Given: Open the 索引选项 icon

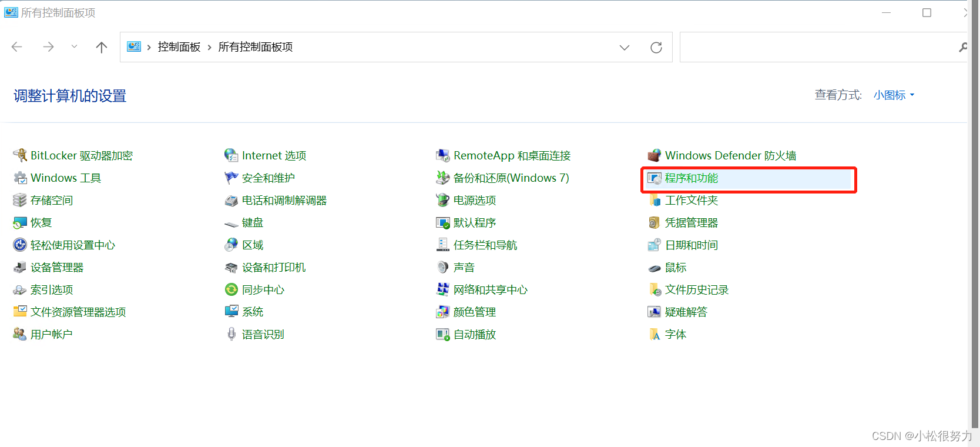Looking at the screenshot, I should (x=20, y=289).
